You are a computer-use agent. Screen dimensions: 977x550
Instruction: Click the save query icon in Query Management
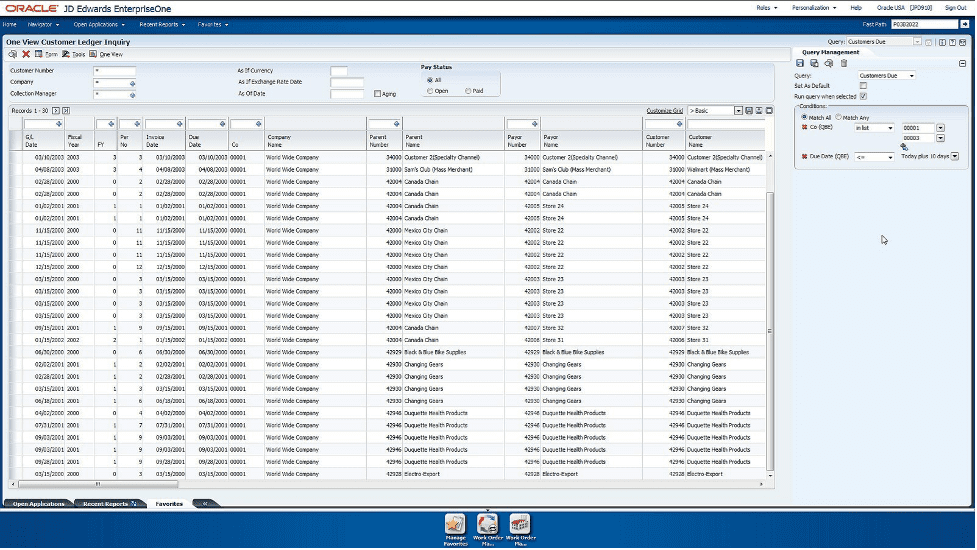(x=800, y=63)
